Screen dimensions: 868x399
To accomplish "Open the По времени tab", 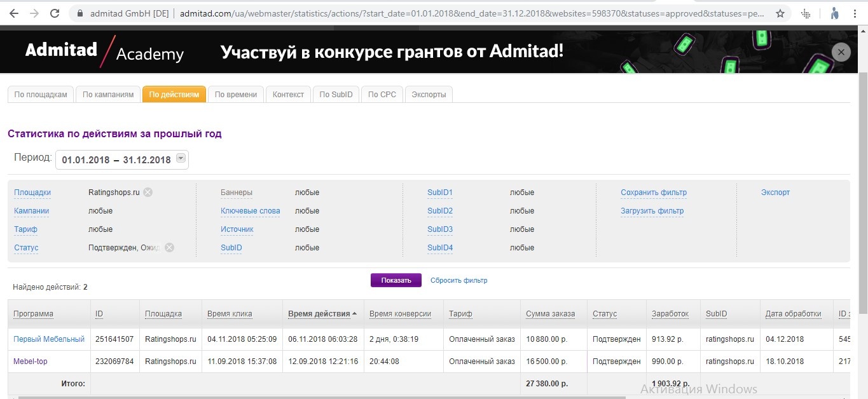I will click(x=236, y=94).
